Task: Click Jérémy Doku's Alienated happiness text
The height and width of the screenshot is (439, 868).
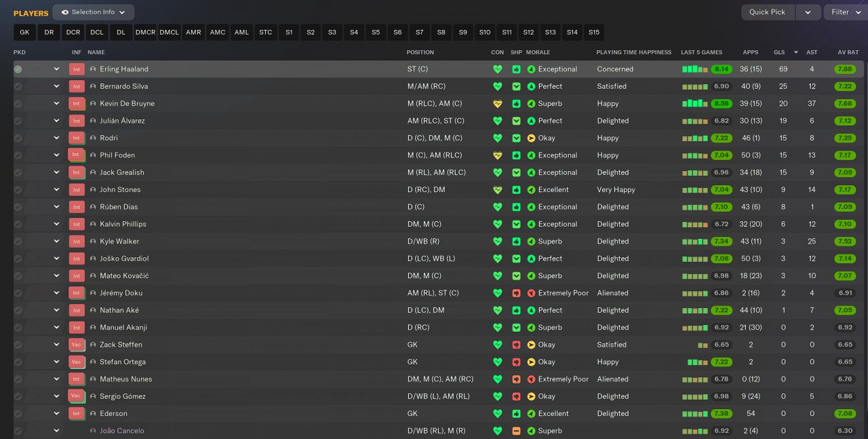Action: (x=612, y=293)
